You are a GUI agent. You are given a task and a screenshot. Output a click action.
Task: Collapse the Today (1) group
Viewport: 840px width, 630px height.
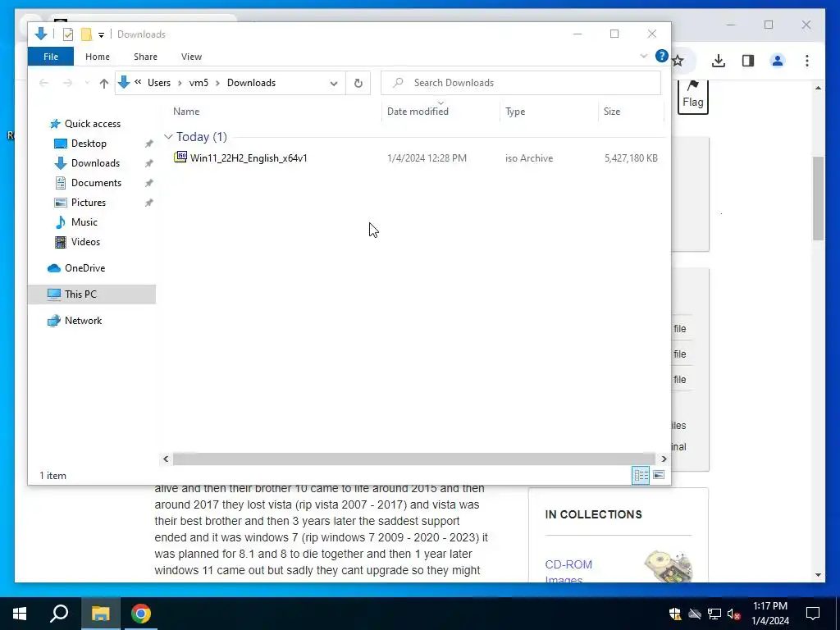pos(168,137)
